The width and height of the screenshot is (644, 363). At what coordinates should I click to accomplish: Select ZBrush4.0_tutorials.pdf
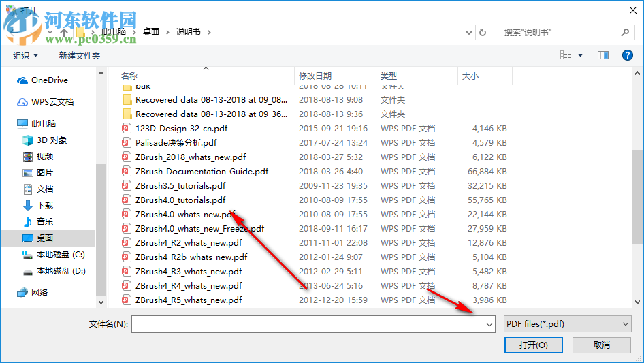point(180,200)
